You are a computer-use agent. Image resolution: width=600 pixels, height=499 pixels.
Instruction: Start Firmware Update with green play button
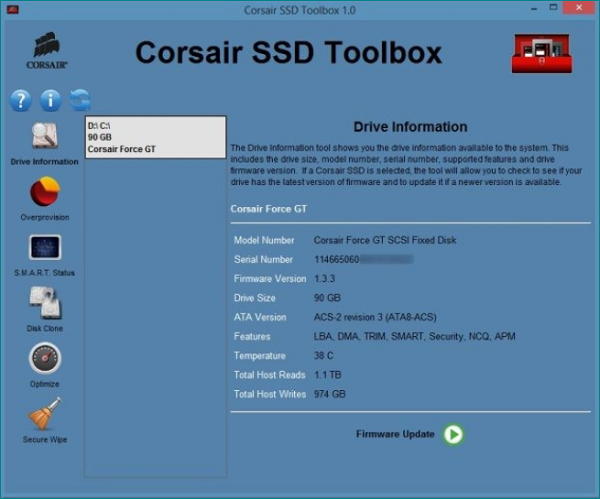pyautogui.click(x=453, y=434)
